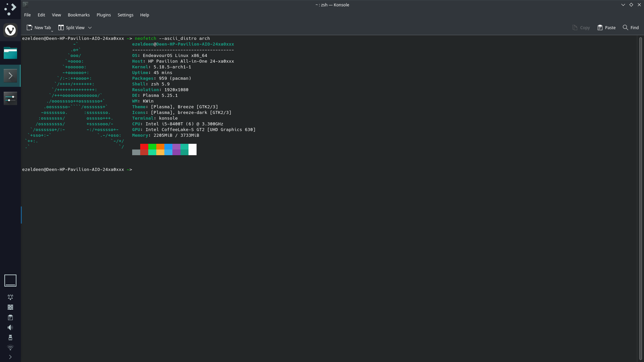Click the New Tab toolbar button
The width and height of the screenshot is (644, 362).
pos(39,27)
